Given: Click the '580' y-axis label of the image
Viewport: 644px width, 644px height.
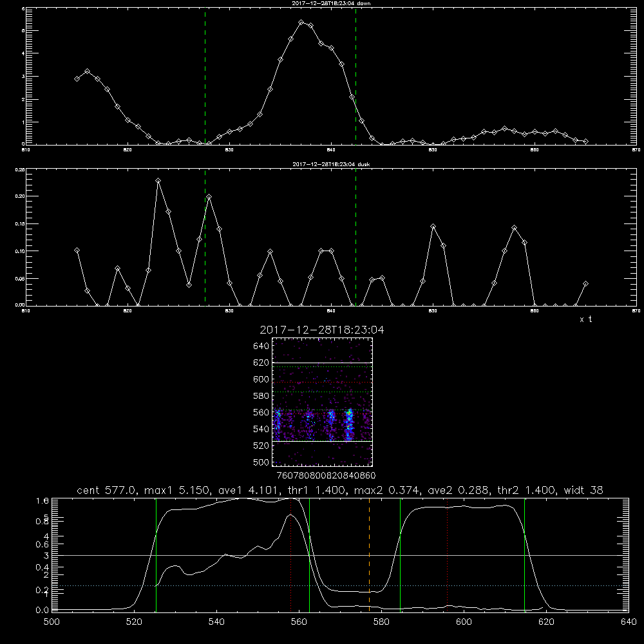Looking at the screenshot, I should coord(261,396).
